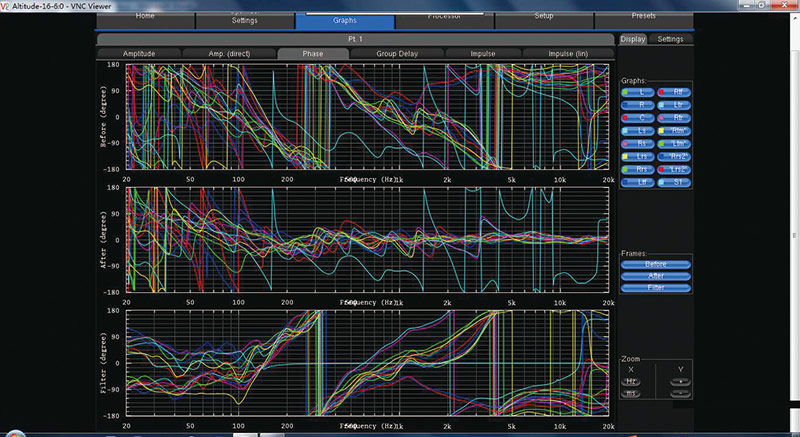Open the Home tab
The image size is (800, 437).
click(145, 20)
